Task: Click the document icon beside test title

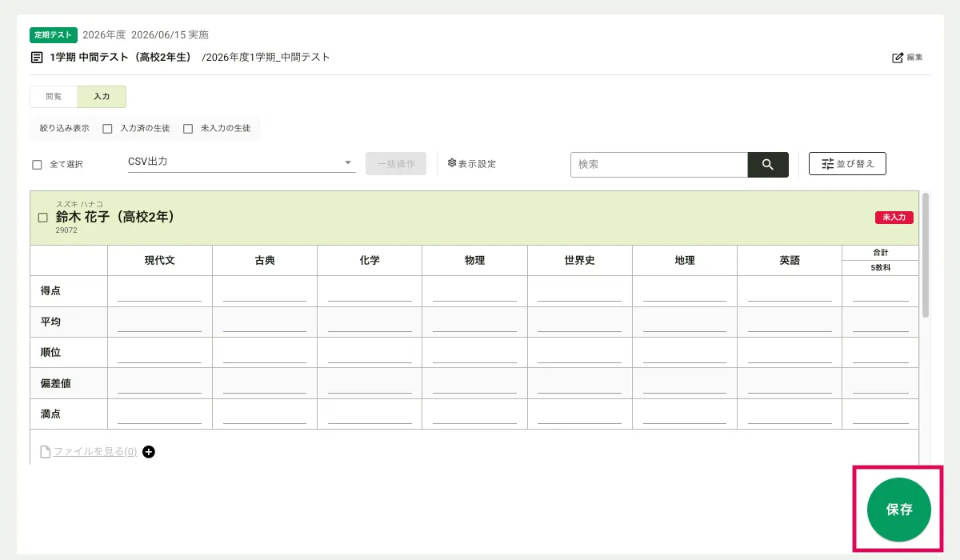Action: point(37,58)
